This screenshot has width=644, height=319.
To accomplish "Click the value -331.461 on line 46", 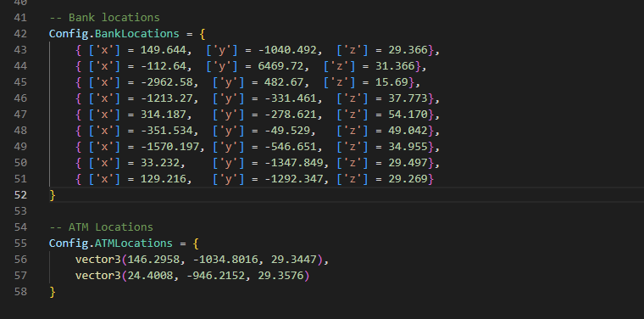I will (291, 98).
